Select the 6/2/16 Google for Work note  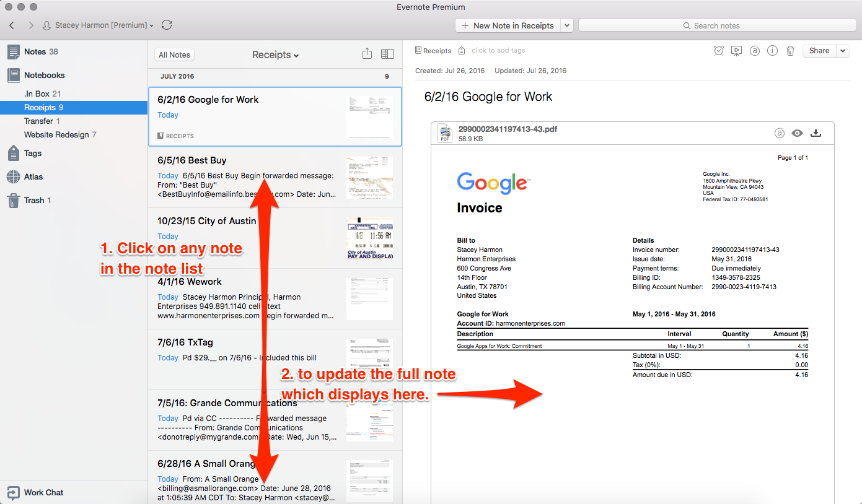275,116
